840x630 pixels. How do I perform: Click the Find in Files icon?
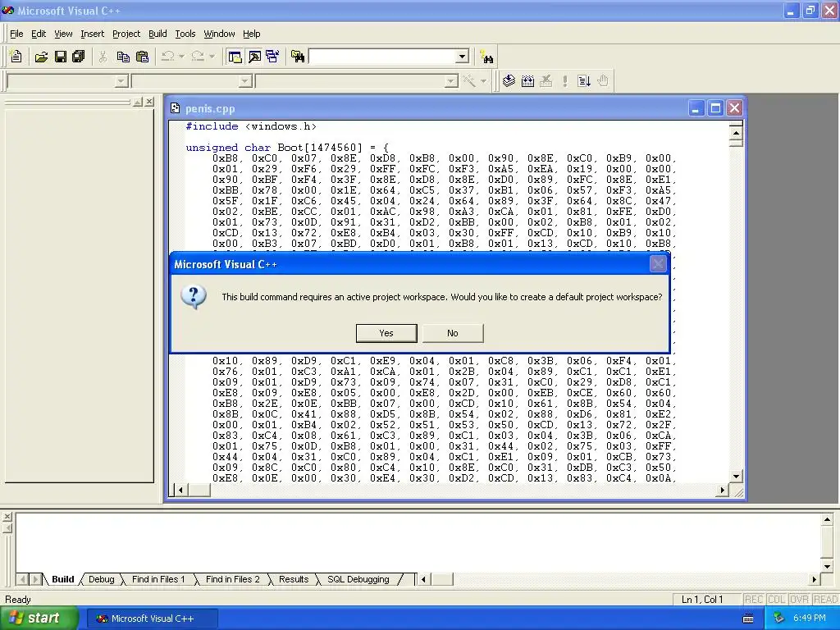pos(298,57)
